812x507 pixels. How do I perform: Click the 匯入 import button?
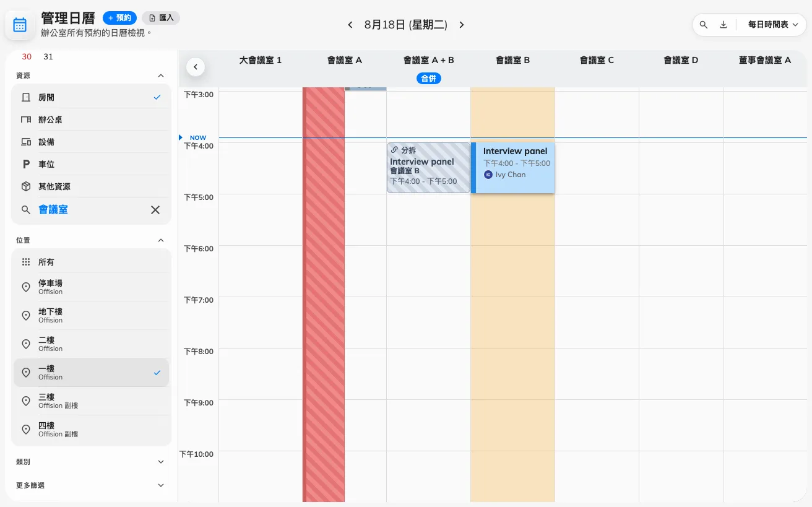pyautogui.click(x=161, y=18)
